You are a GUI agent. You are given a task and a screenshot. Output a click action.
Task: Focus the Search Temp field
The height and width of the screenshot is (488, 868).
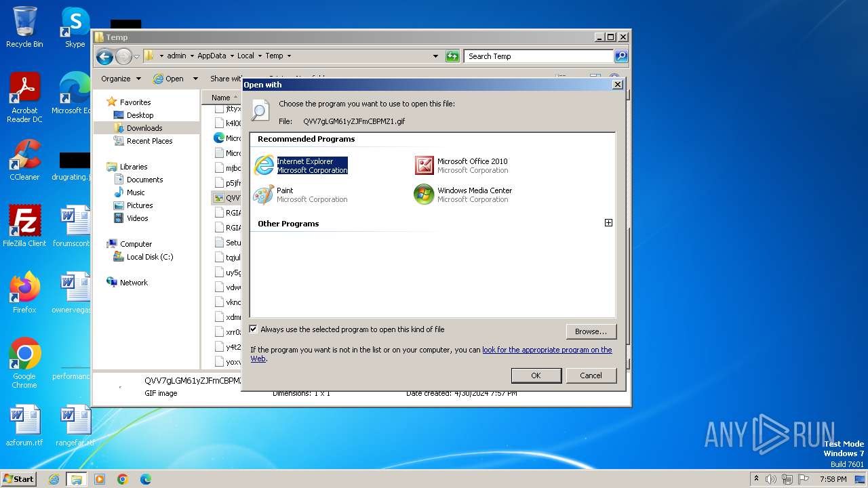[539, 56]
